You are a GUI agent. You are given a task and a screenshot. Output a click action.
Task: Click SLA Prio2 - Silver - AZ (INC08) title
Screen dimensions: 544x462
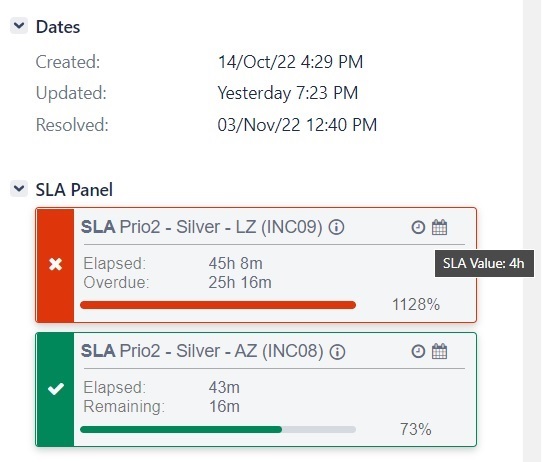click(x=202, y=351)
